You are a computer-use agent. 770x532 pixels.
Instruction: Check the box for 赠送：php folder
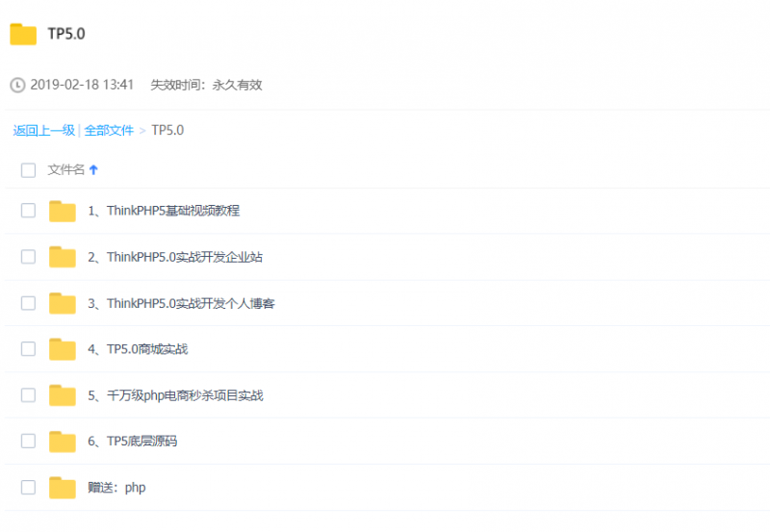[29, 488]
